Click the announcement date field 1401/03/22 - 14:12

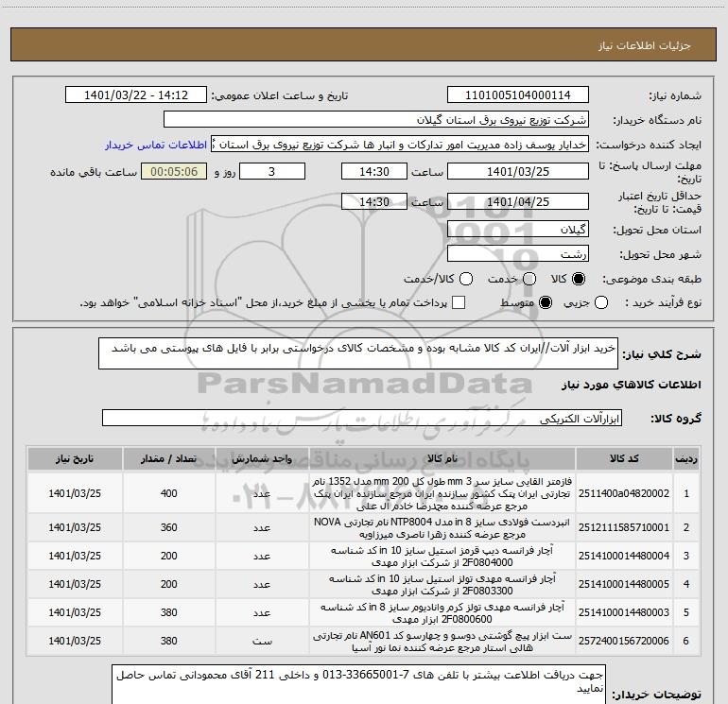(x=136, y=95)
